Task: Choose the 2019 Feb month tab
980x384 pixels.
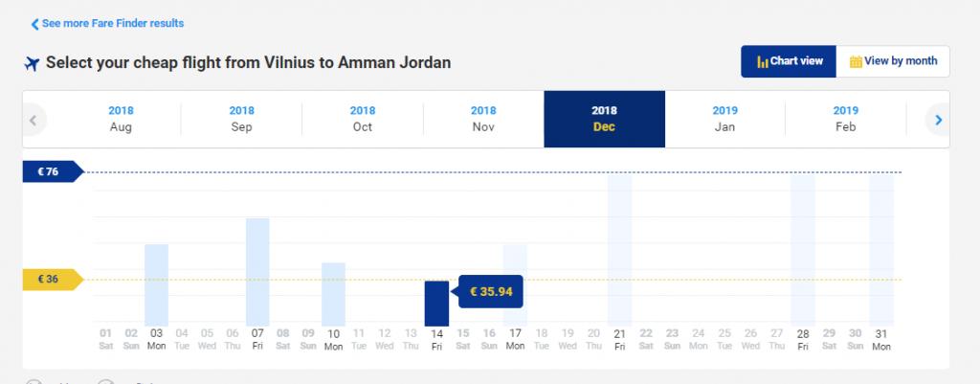Action: pos(846,119)
